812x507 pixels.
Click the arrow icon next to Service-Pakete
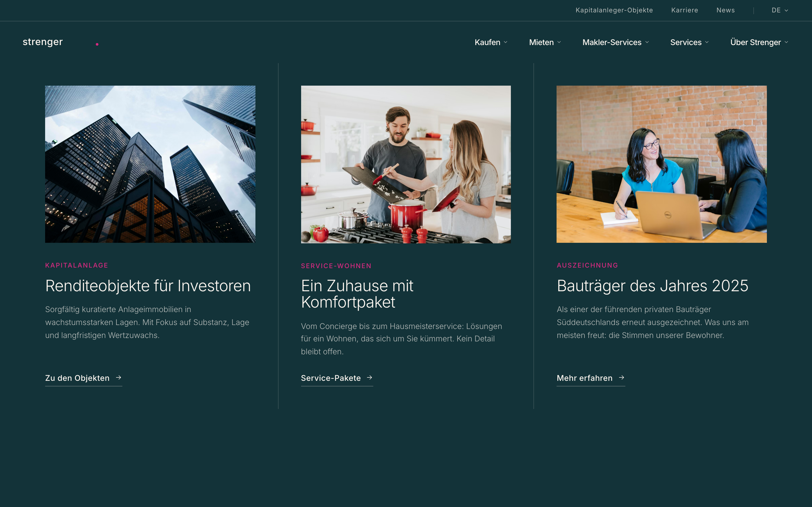369,377
